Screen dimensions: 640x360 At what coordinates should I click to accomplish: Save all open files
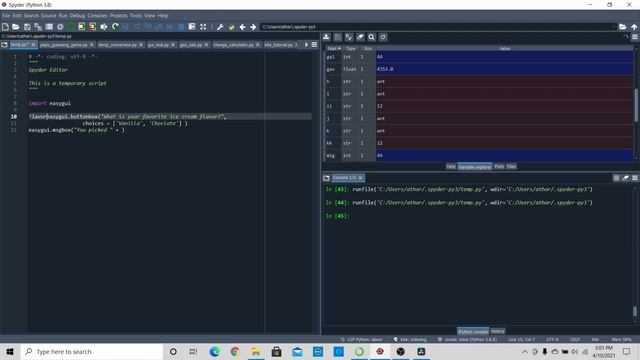pyautogui.click(x=38, y=27)
